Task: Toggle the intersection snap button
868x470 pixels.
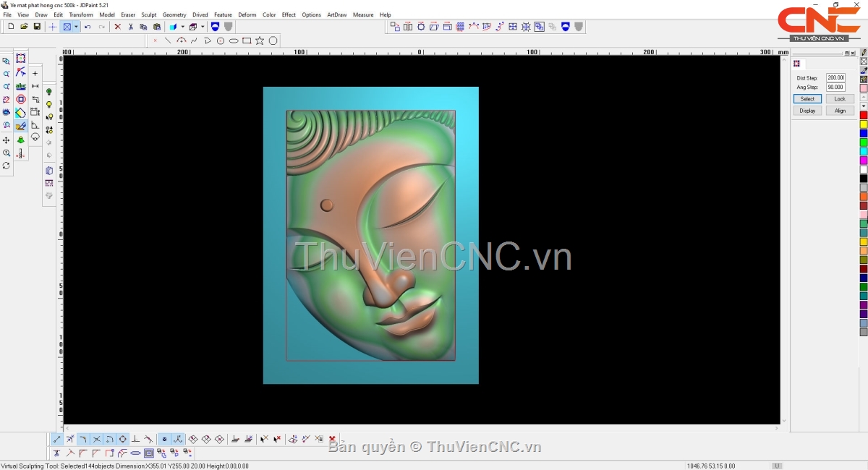Action: (96, 439)
